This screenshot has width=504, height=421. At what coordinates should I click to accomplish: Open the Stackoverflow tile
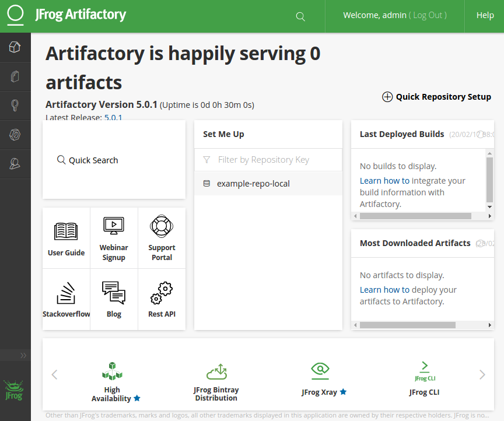click(x=66, y=299)
